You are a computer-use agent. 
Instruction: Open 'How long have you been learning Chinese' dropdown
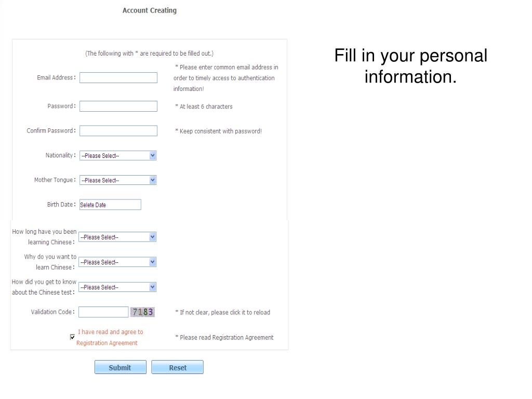pos(117,237)
